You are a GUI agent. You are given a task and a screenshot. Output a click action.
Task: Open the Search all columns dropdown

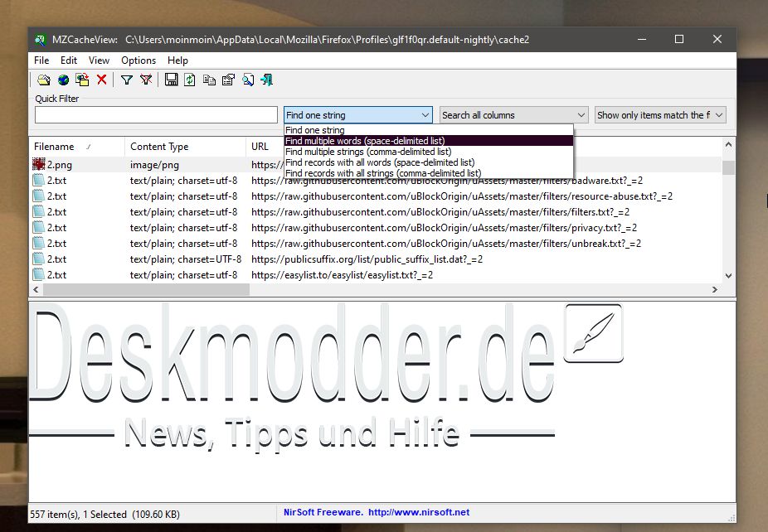(513, 115)
